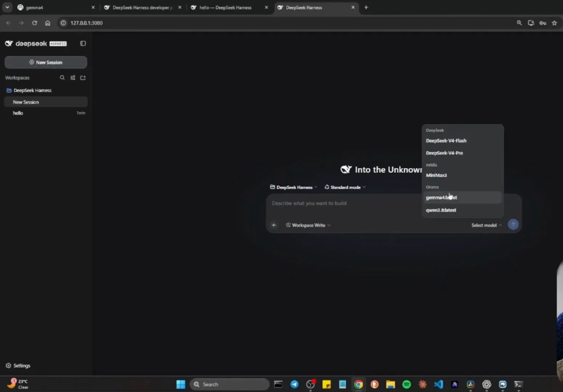Click the plus attach icon in prompt box
The image size is (563, 392).
coord(274,225)
